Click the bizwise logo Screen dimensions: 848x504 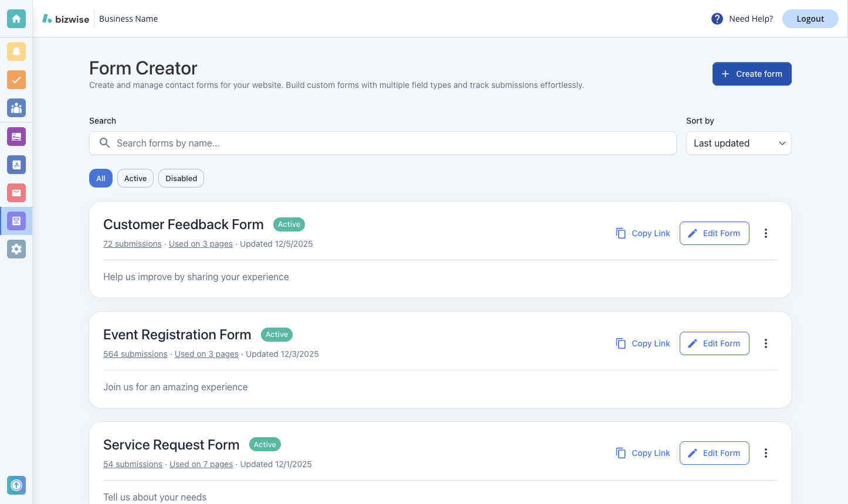click(x=65, y=18)
